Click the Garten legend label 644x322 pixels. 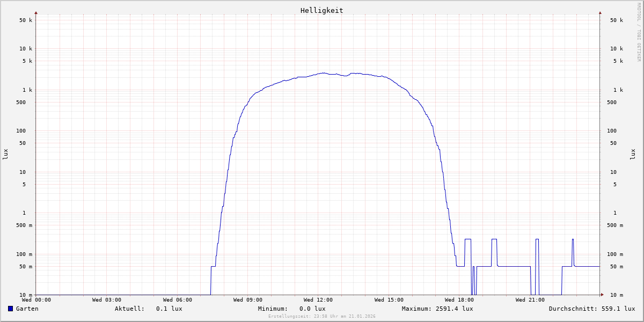(27, 309)
